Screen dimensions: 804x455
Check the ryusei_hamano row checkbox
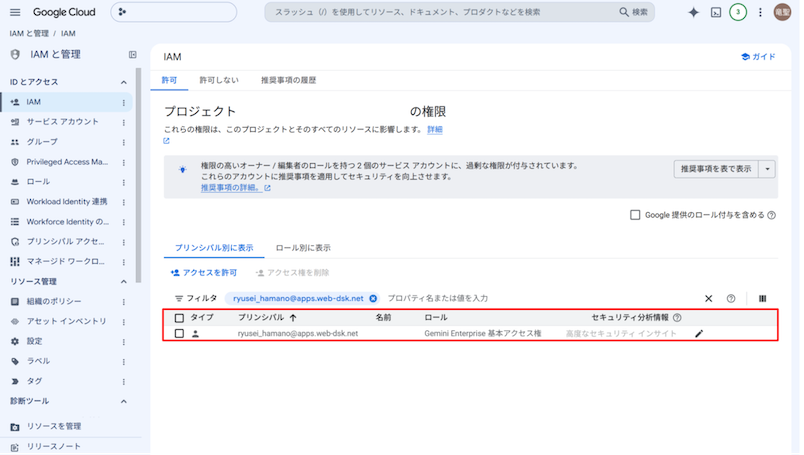click(179, 334)
